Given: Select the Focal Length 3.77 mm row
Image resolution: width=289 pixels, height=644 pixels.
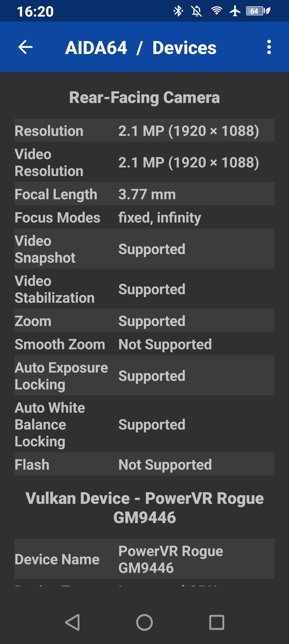Looking at the screenshot, I should pos(144,194).
